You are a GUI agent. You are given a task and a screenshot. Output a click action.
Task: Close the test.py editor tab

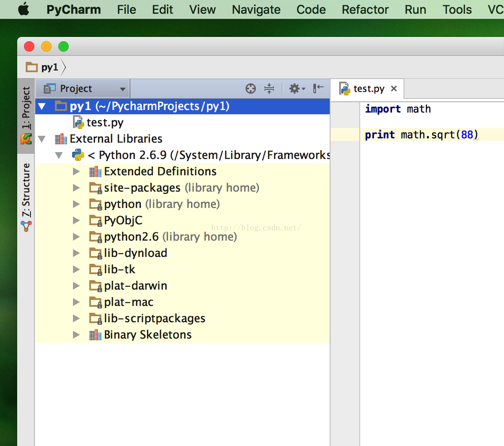pos(394,89)
